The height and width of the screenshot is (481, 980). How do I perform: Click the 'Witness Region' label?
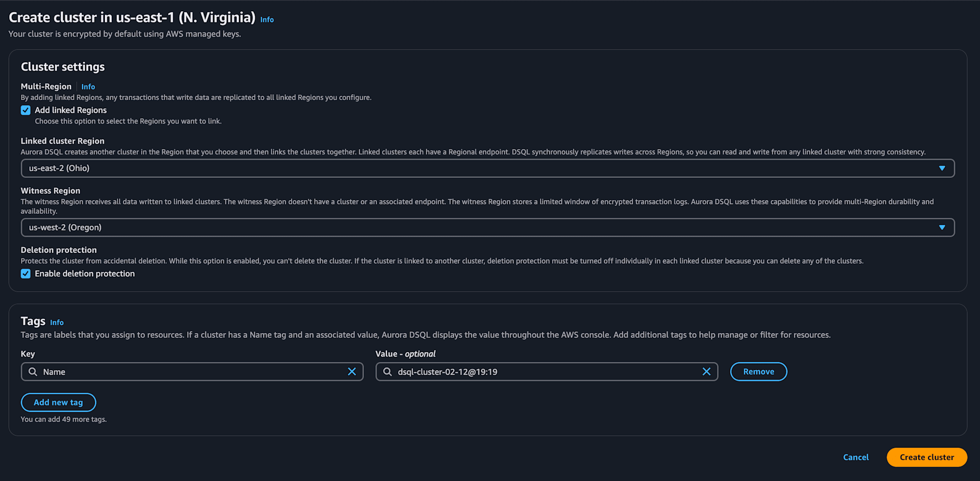click(x=50, y=191)
